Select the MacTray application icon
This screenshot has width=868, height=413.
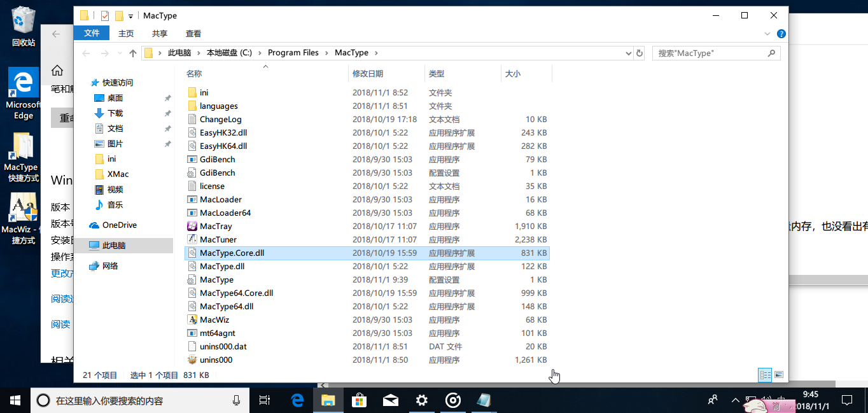[x=192, y=227]
